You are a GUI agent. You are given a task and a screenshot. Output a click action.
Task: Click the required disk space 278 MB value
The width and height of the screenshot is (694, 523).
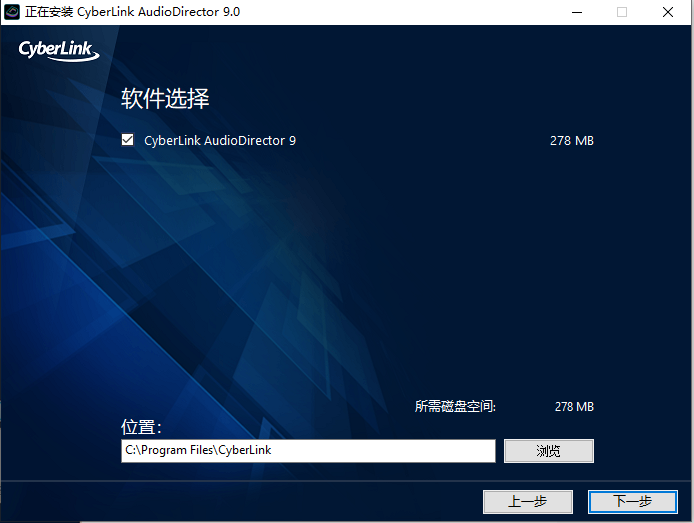[574, 407]
